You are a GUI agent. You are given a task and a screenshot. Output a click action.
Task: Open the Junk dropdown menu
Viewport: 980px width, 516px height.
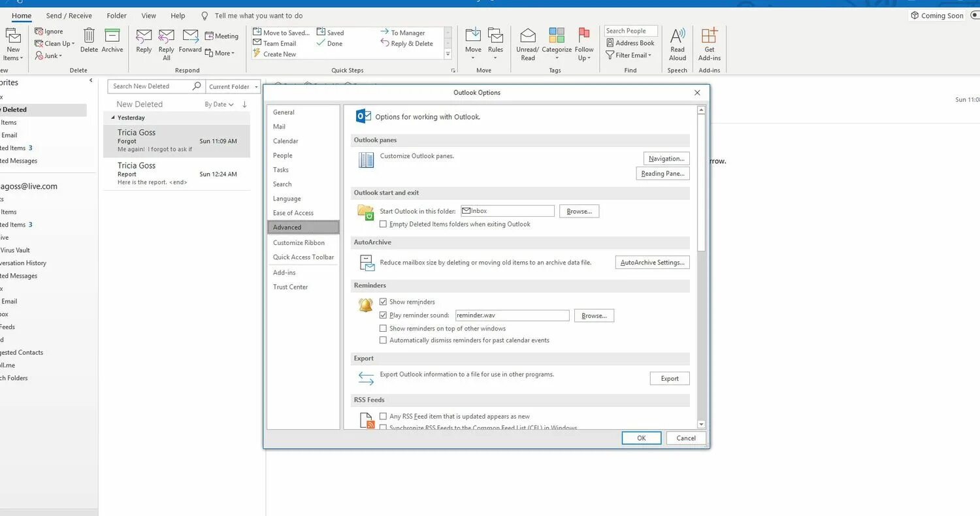pyautogui.click(x=49, y=56)
